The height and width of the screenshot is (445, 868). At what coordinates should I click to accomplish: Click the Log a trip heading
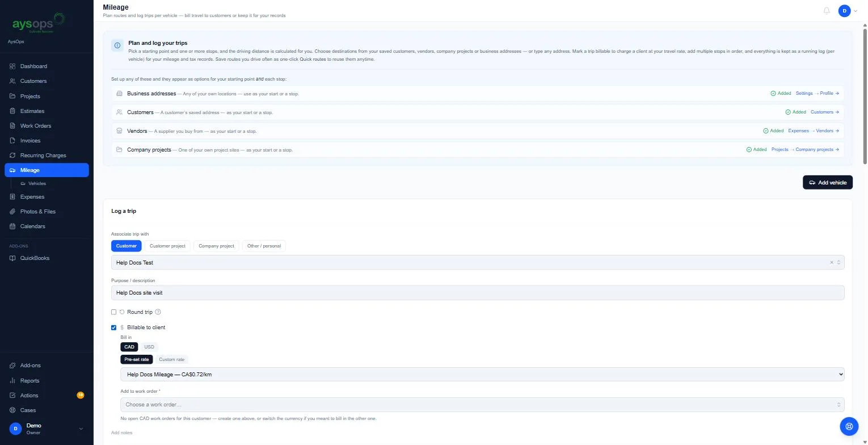pyautogui.click(x=124, y=211)
